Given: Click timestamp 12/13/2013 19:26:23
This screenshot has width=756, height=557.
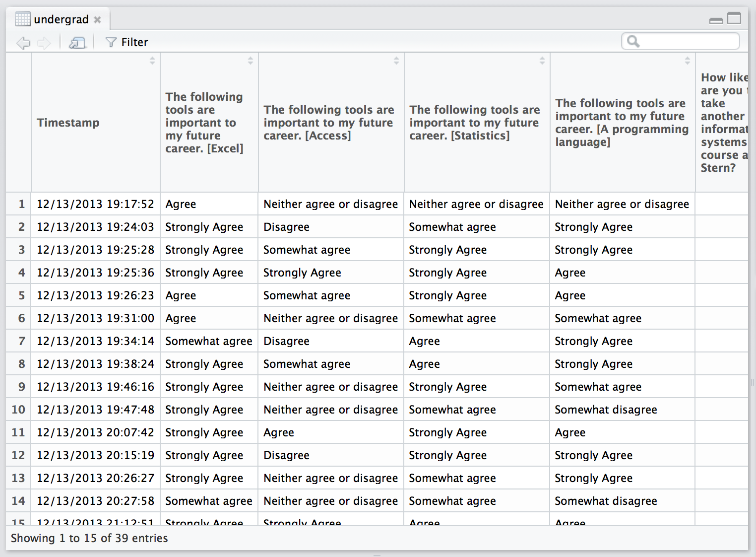Looking at the screenshot, I should pyautogui.click(x=95, y=295).
